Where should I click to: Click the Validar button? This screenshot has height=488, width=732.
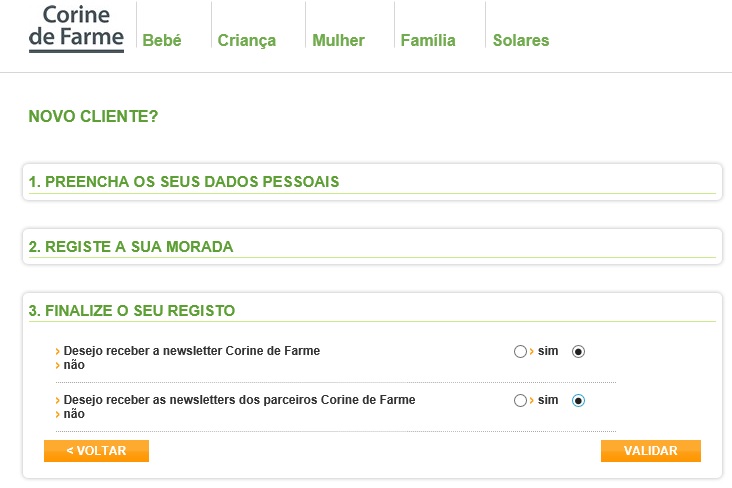click(x=650, y=451)
